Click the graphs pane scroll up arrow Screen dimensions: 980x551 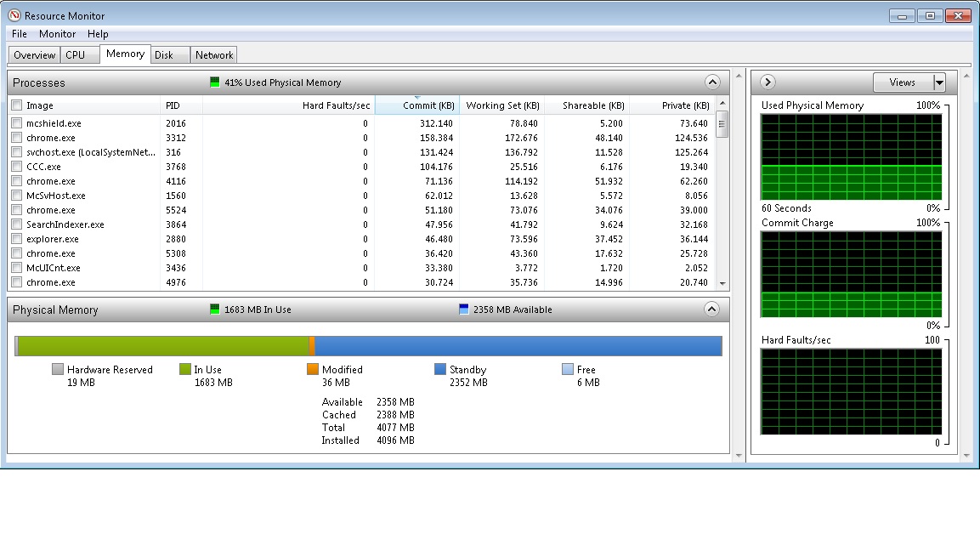(966, 76)
